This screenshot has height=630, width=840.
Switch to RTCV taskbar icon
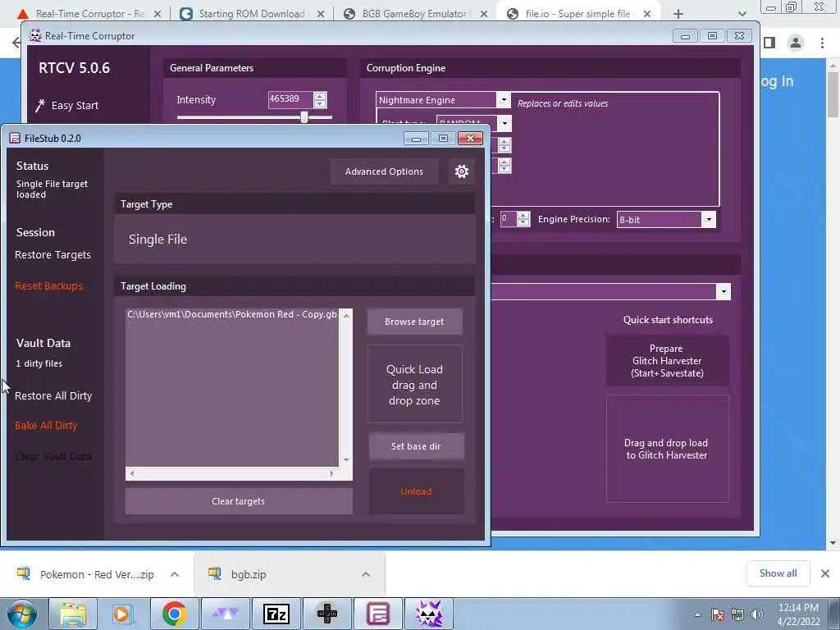tap(429, 614)
